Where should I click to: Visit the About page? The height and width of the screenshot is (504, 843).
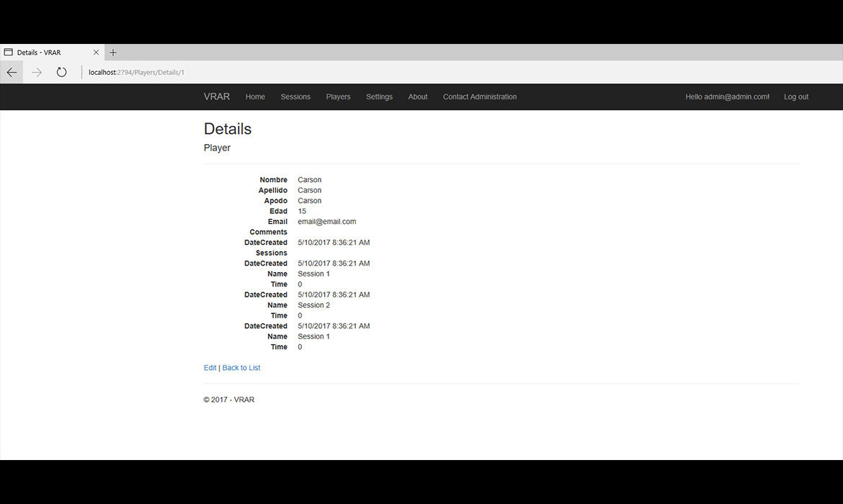click(418, 96)
